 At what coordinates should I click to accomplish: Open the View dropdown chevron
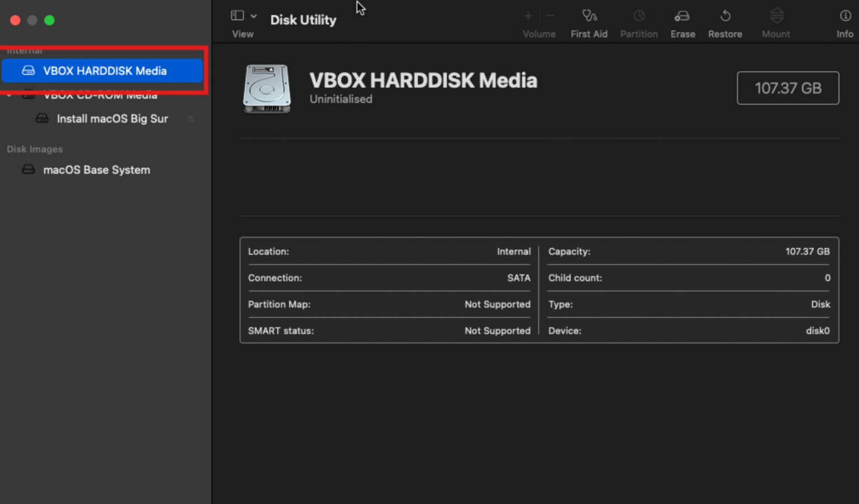point(254,16)
